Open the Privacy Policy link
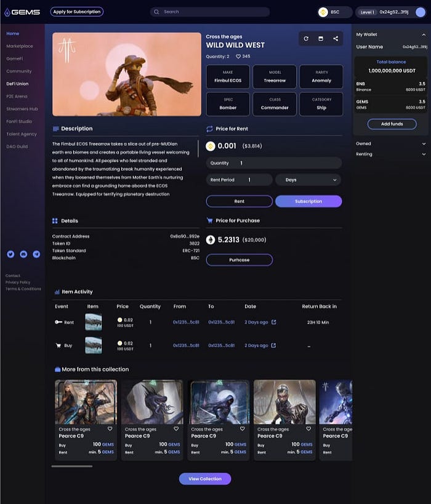This screenshot has height=504, width=431. (x=18, y=282)
